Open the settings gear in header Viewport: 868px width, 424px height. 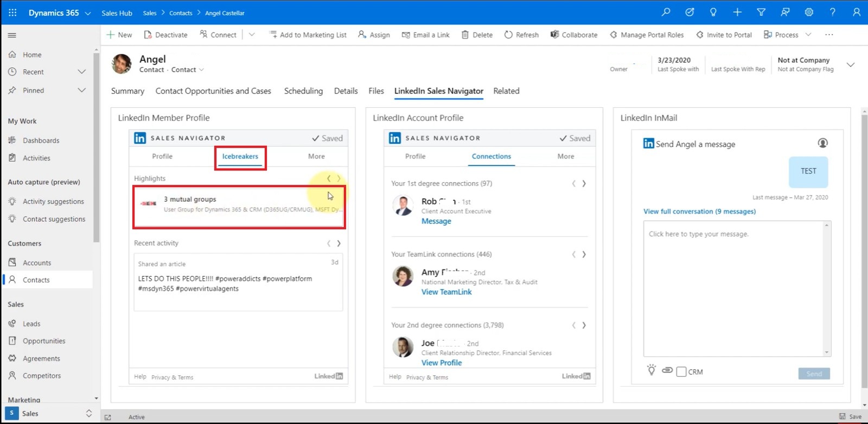pos(809,12)
